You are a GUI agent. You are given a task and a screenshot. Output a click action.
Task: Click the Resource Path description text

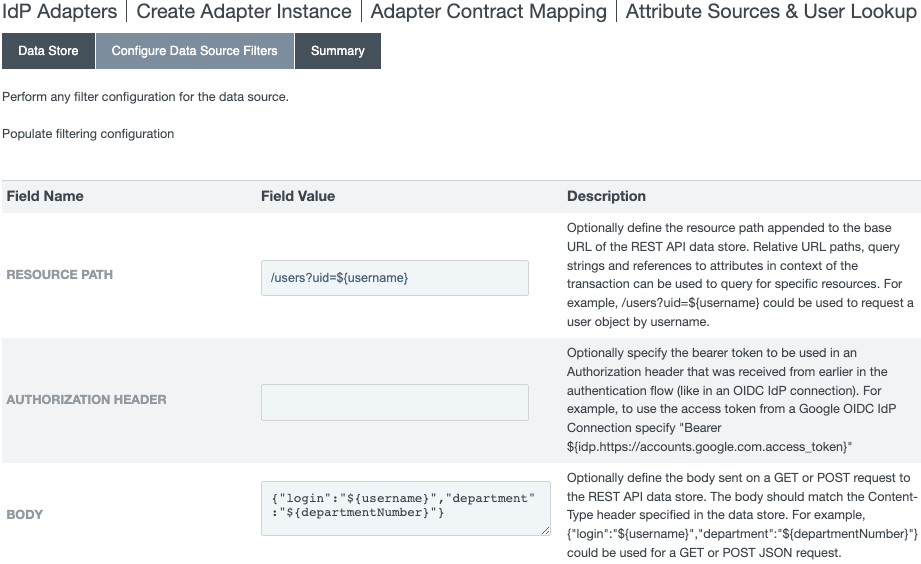tap(740, 275)
